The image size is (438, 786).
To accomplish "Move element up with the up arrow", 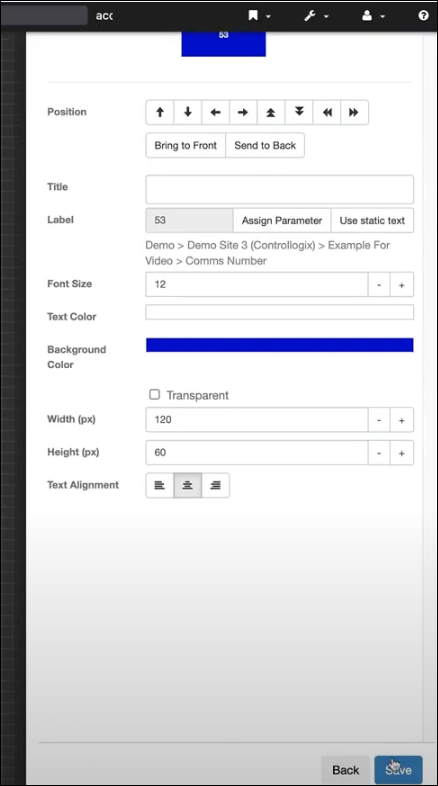I will [160, 112].
